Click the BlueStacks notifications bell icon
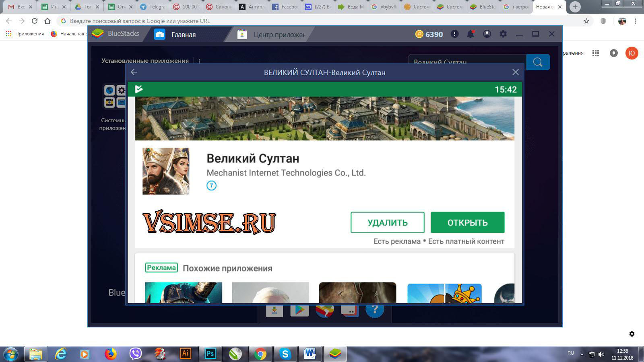 [x=470, y=34]
